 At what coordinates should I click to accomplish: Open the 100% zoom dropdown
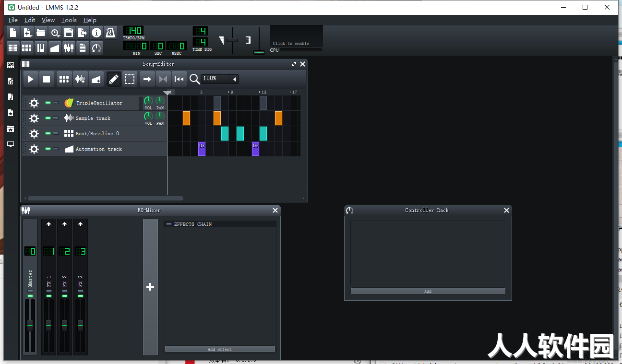[220, 79]
